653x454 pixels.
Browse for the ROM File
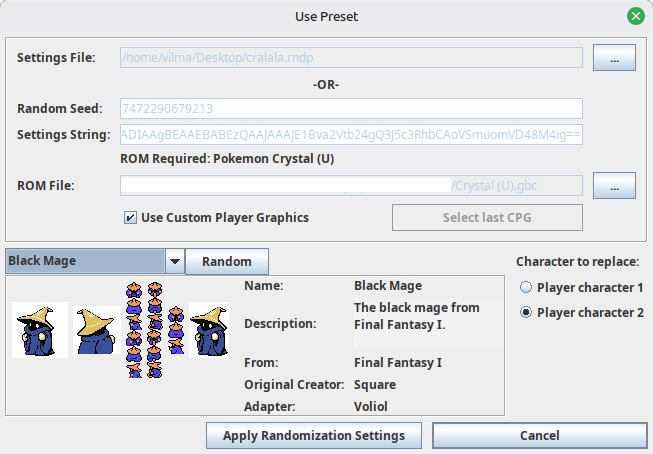[x=614, y=185]
